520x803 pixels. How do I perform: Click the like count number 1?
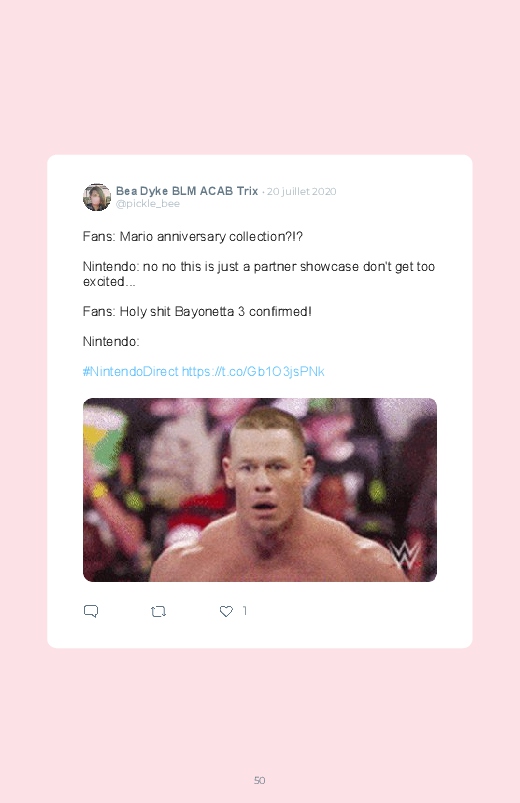click(x=244, y=610)
